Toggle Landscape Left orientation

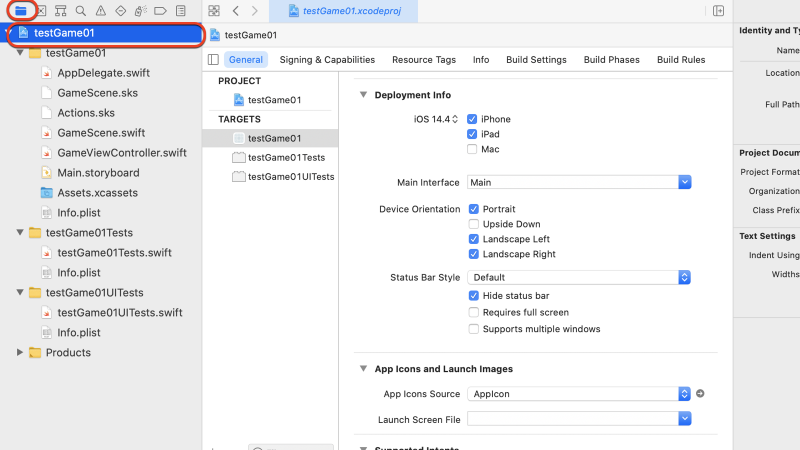473,239
